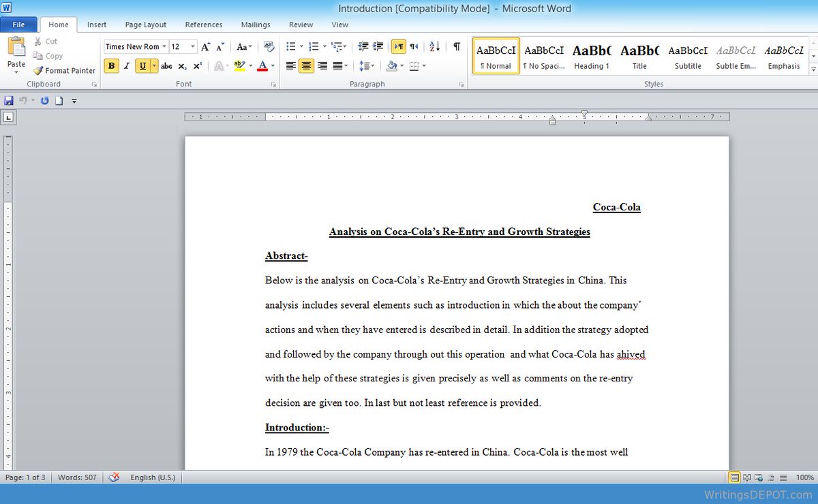818x504 pixels.
Task: Toggle Underline formatting
Action: coord(142,66)
